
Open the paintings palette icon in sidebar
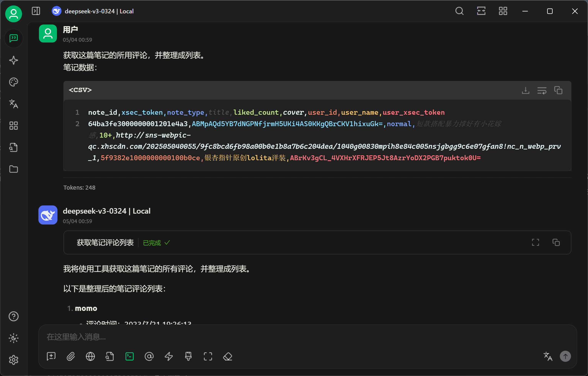[14, 82]
